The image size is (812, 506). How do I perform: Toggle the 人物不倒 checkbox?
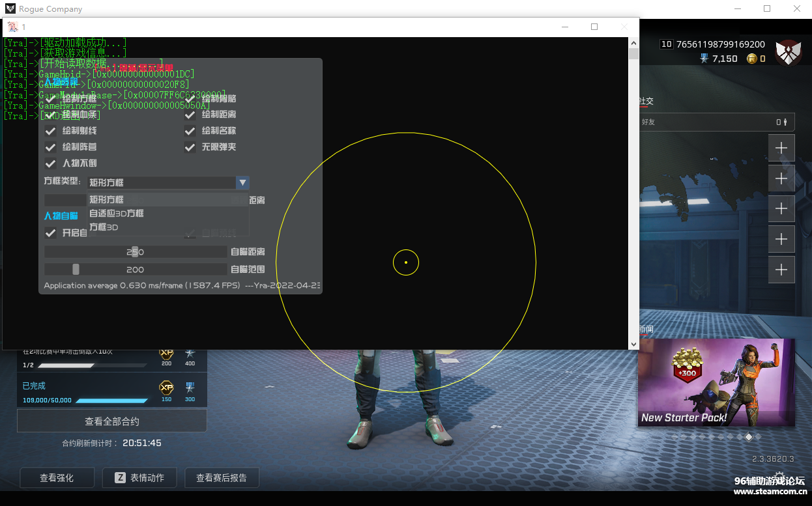pos(50,163)
